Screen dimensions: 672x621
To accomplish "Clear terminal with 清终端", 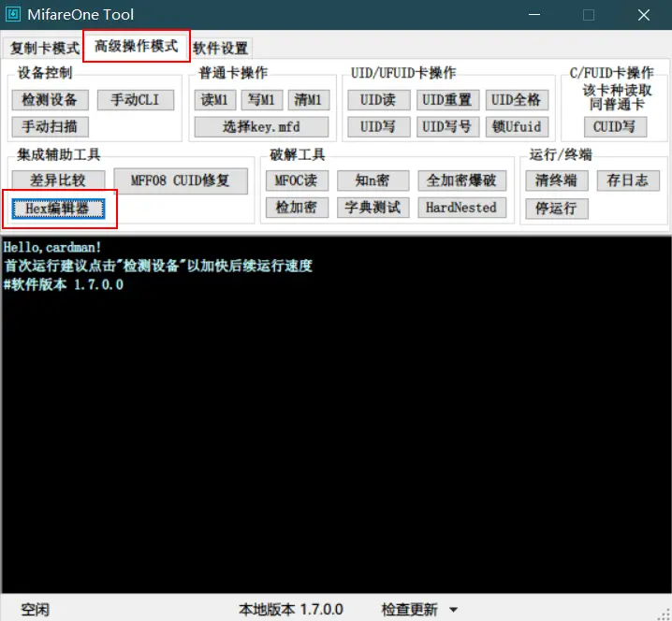I will tap(556, 181).
